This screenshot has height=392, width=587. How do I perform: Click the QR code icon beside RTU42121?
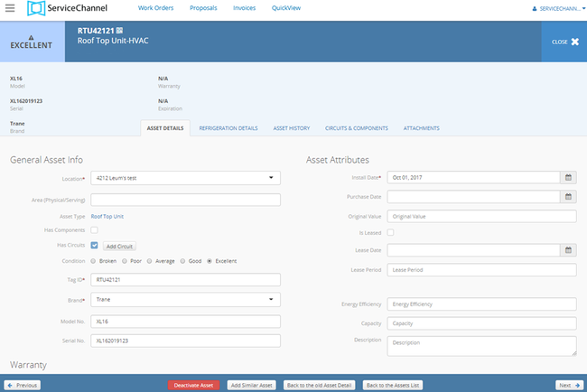click(119, 31)
